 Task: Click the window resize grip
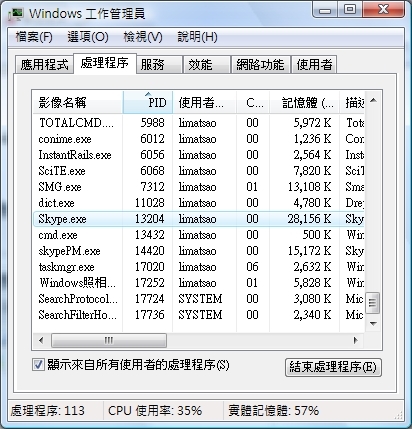tap(399, 414)
